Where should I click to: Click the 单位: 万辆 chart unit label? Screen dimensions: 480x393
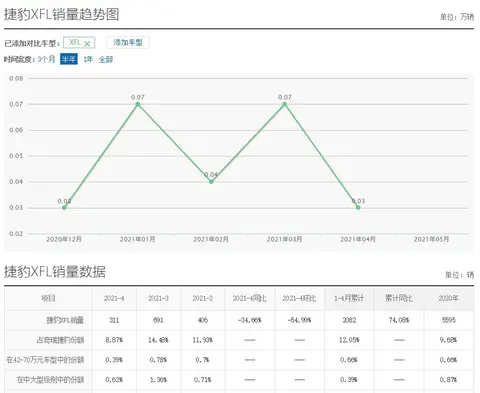[457, 17]
